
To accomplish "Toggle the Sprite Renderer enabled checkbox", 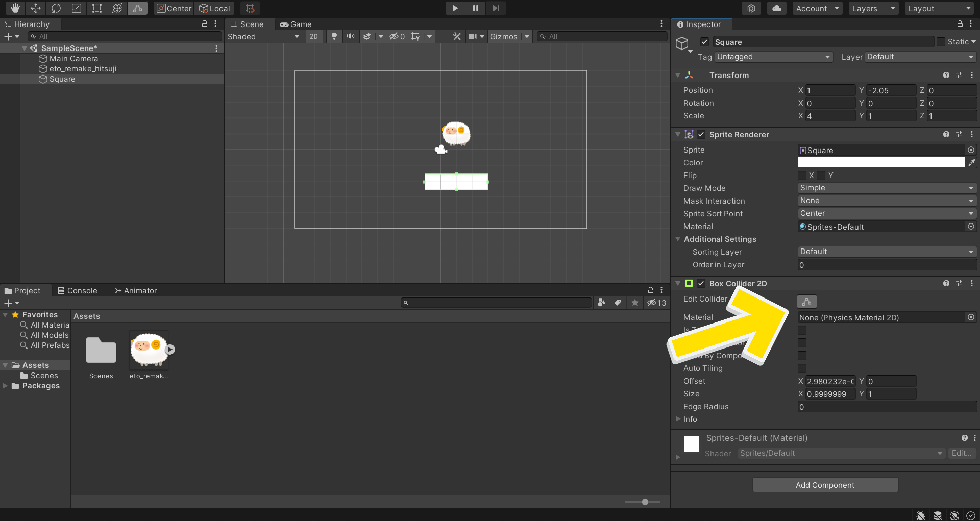I will pyautogui.click(x=701, y=134).
